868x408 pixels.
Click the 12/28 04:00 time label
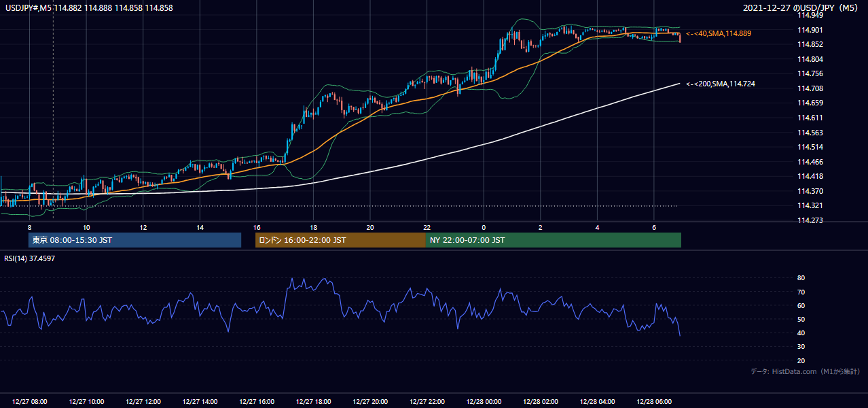coord(597,401)
